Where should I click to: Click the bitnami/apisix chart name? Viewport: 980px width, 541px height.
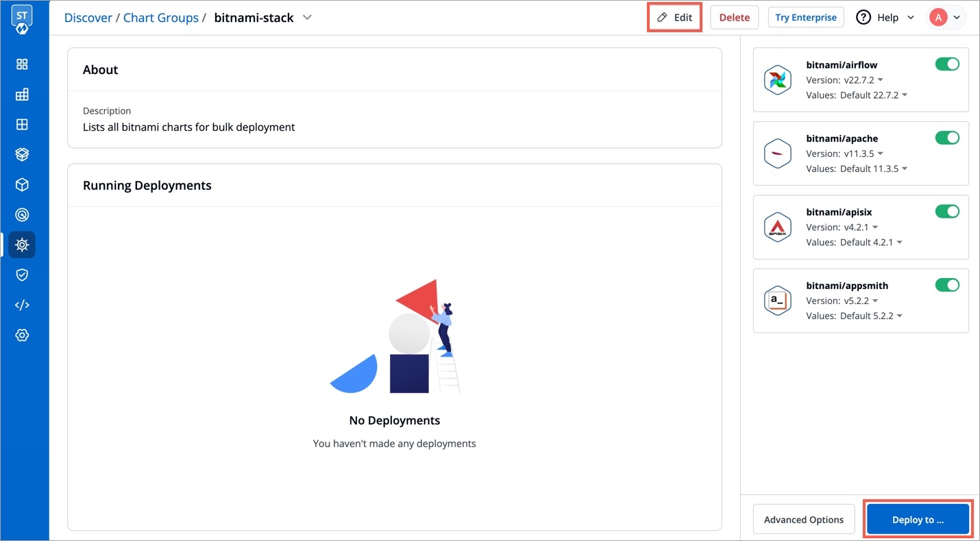coord(839,212)
